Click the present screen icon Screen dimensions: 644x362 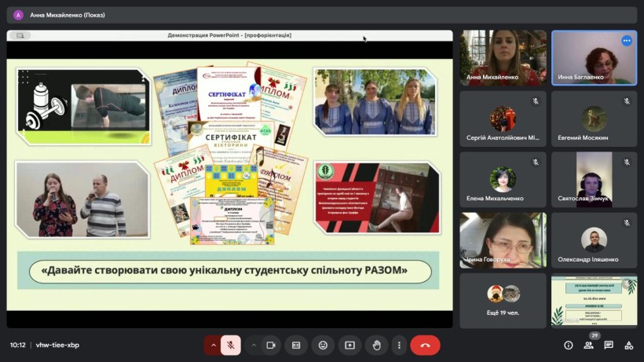(x=349, y=345)
